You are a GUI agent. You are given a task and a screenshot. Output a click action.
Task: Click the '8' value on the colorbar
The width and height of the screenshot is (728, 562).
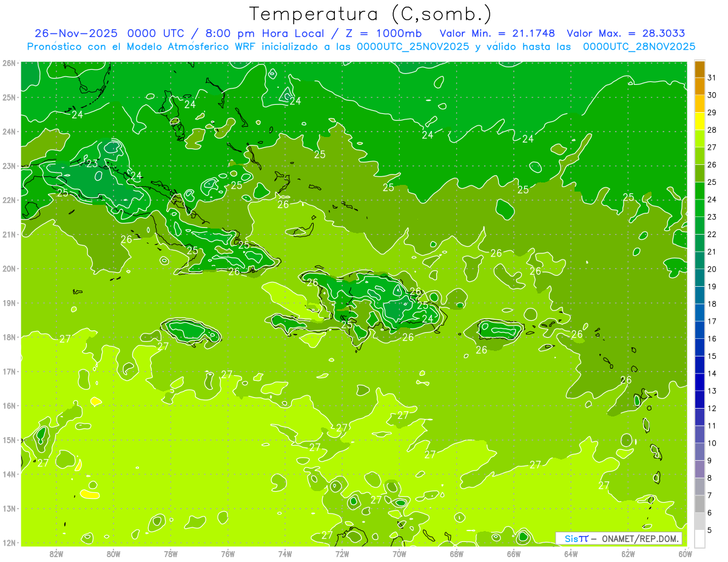point(710,478)
